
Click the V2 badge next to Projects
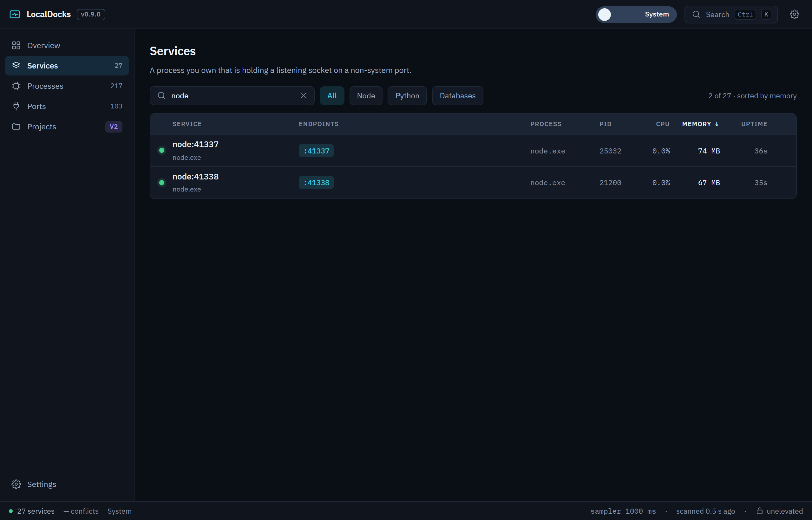pyautogui.click(x=114, y=127)
